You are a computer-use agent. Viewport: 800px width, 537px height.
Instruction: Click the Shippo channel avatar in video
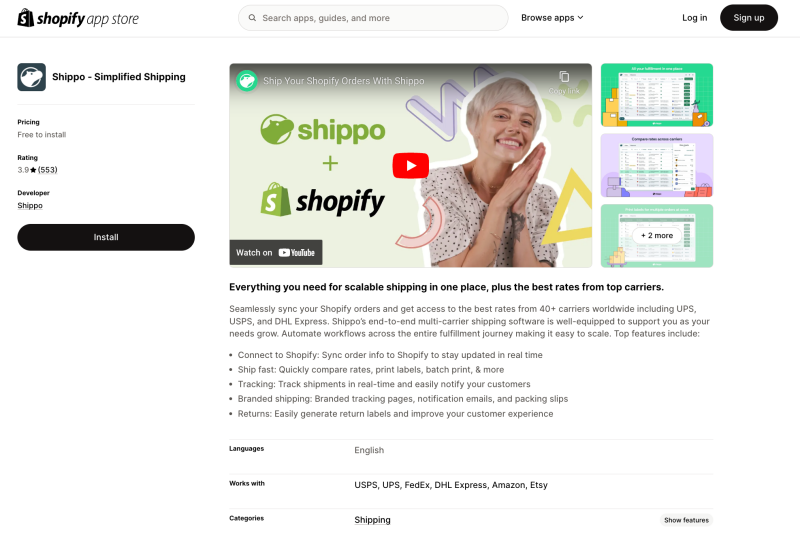click(247, 81)
